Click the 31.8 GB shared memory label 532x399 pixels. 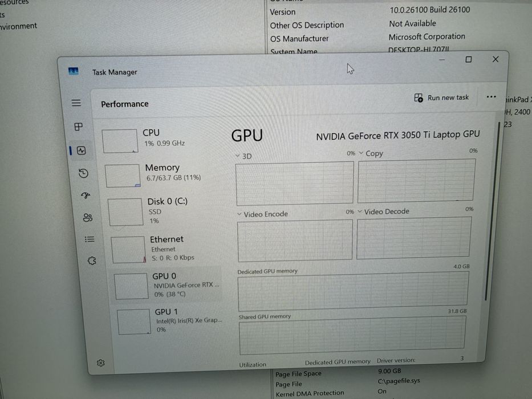[x=457, y=311]
